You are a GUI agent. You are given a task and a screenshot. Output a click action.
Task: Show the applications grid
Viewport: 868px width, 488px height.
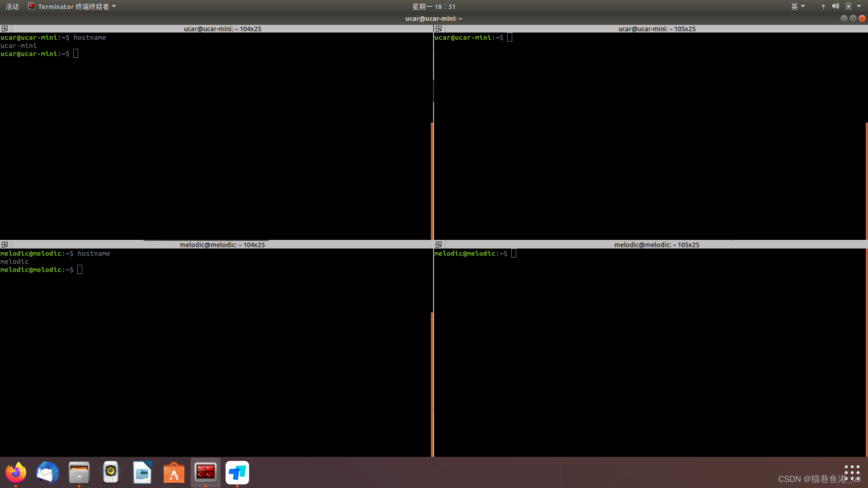(x=852, y=473)
